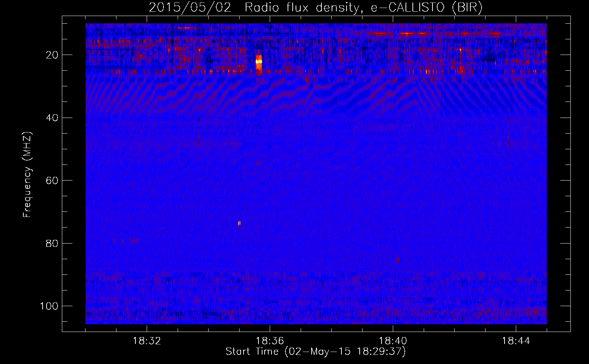Click the 20 MHz frequency tick label
Screen dimensions: 589x364
52,55
